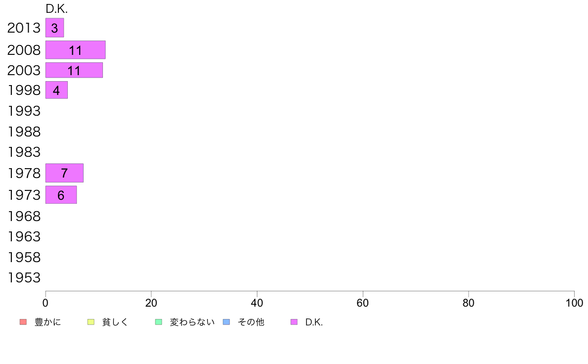The height and width of the screenshot is (364, 588).
Task: Click the 100 tick on the x-axis
Action: point(574,303)
